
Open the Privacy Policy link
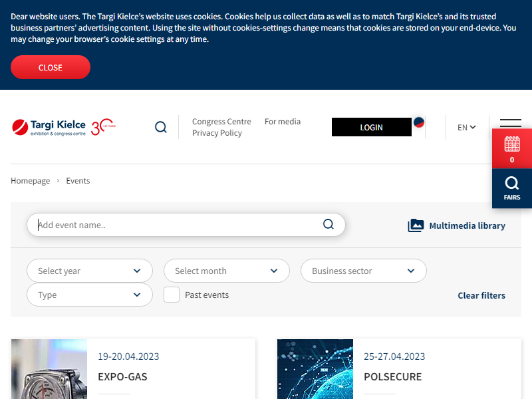217,132
